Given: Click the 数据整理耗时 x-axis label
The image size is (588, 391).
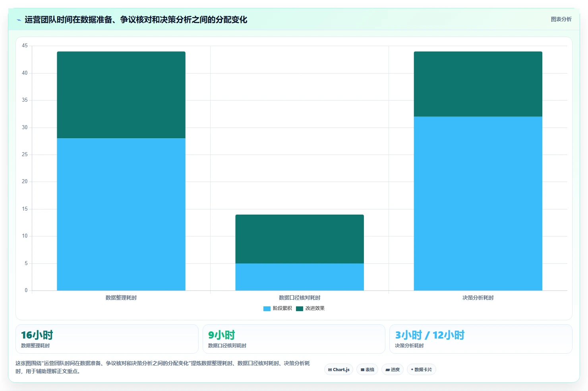Looking at the screenshot, I should pyautogui.click(x=121, y=298).
